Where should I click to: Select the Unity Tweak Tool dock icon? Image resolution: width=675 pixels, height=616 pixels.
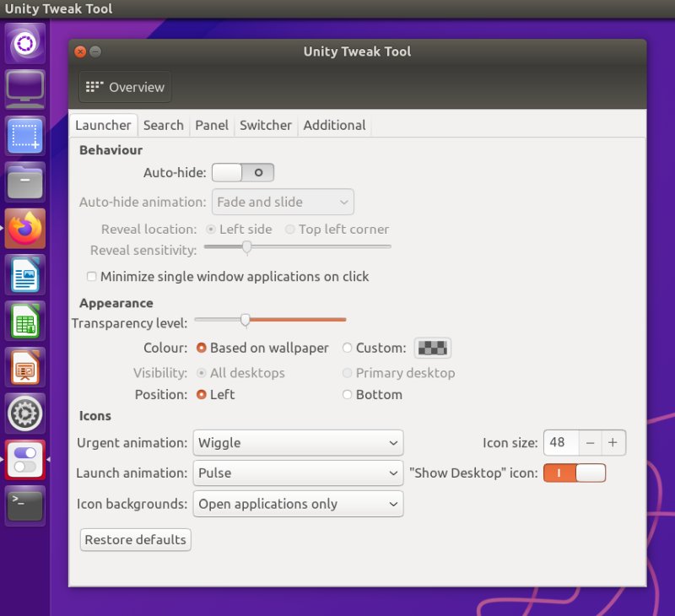coord(25,460)
